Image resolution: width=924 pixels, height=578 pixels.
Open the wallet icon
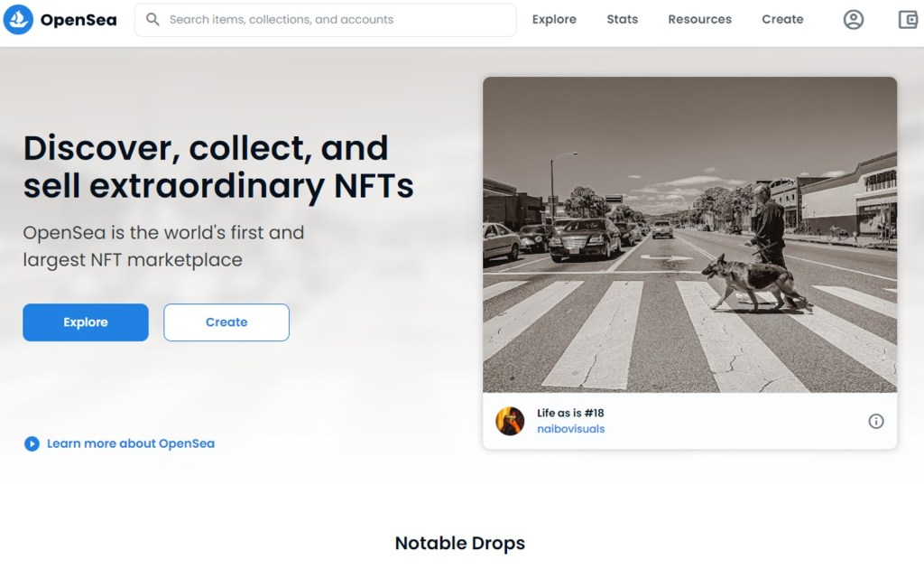[x=905, y=19]
